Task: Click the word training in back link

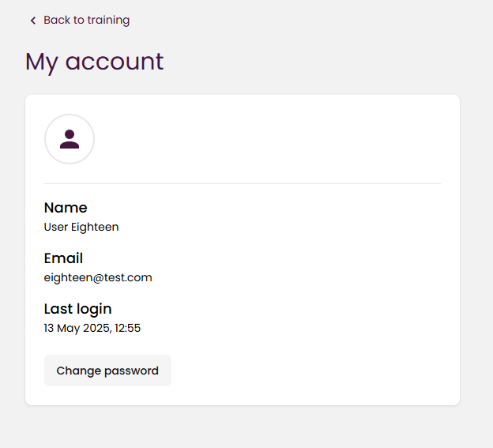Action: [x=108, y=21]
